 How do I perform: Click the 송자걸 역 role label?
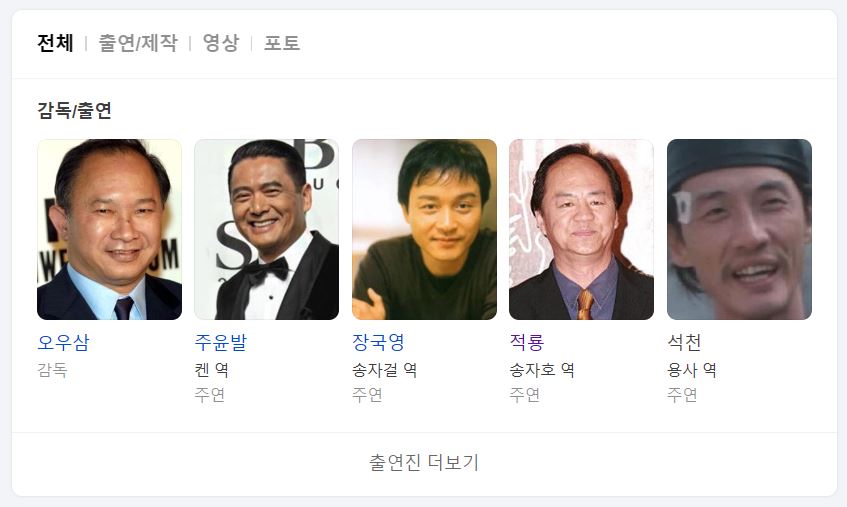(385, 370)
